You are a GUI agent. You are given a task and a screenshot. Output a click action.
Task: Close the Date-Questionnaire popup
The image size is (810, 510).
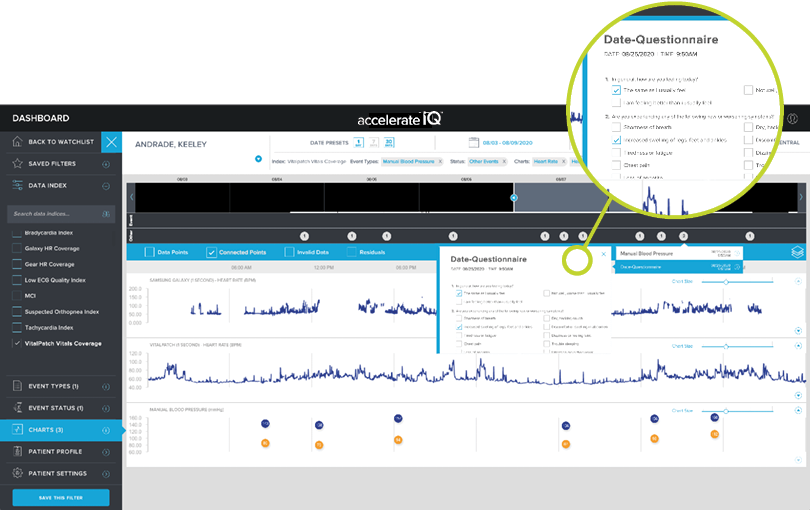(603, 254)
